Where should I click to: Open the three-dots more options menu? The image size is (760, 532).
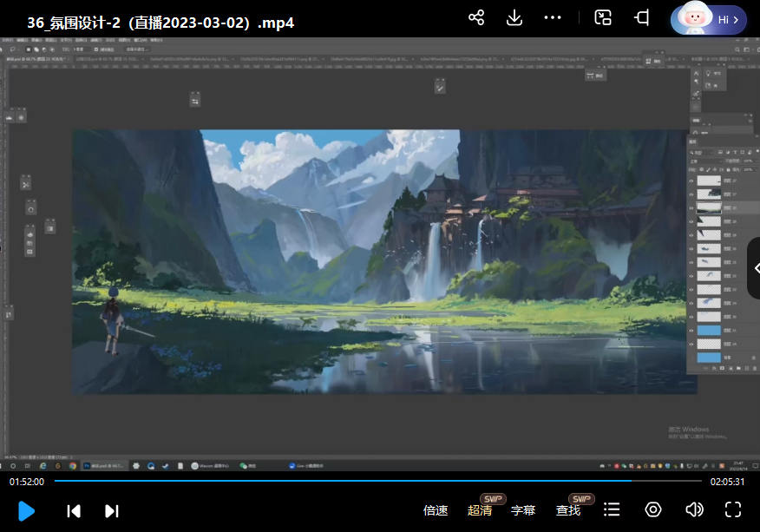pyautogui.click(x=552, y=18)
